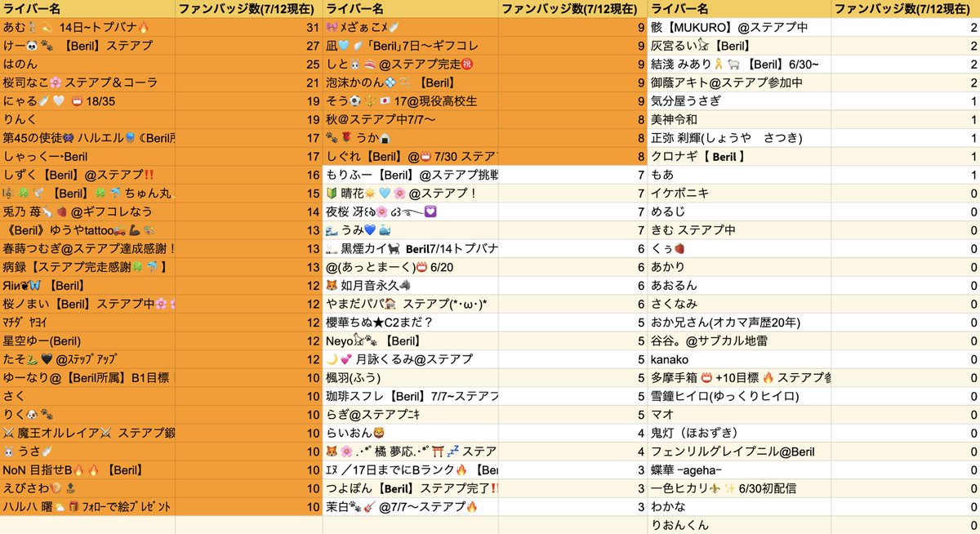
Task: Select the cell 桜ノまい【Beril】ステアプ中
Action: click(87, 305)
